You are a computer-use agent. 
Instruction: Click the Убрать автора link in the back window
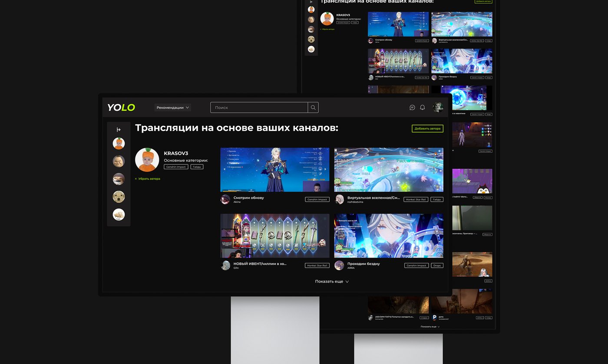(327, 29)
